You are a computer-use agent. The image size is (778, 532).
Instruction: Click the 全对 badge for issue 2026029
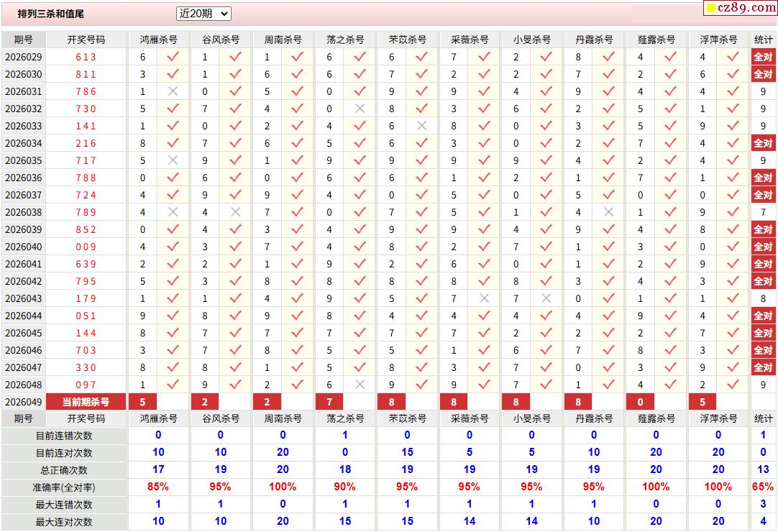pyautogui.click(x=763, y=57)
